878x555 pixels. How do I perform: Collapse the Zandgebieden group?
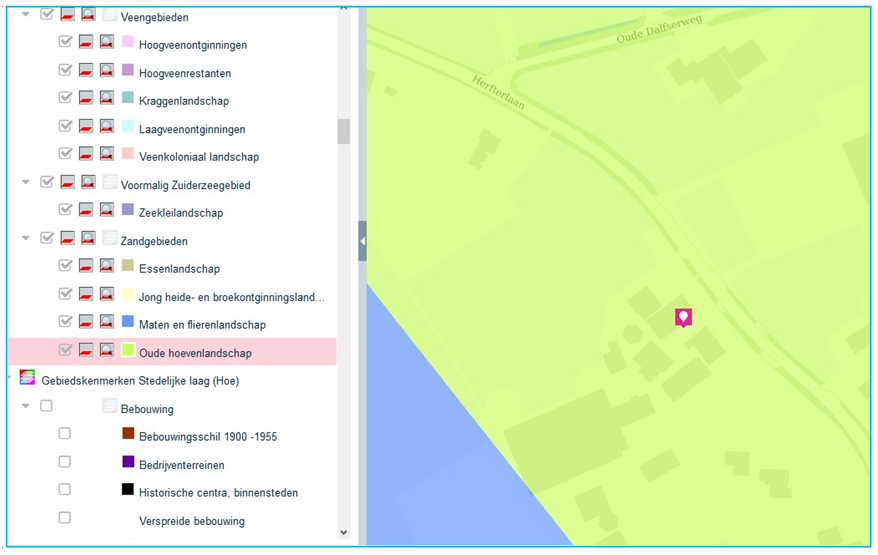tap(26, 238)
